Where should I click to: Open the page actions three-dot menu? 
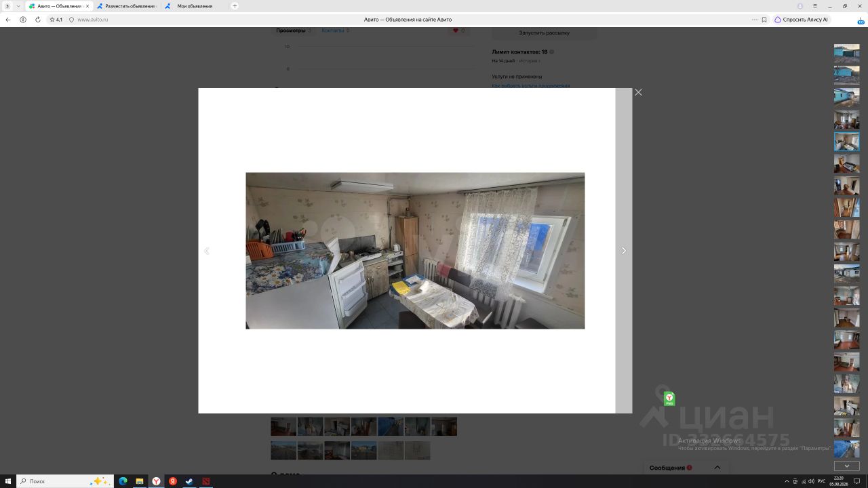[755, 20]
